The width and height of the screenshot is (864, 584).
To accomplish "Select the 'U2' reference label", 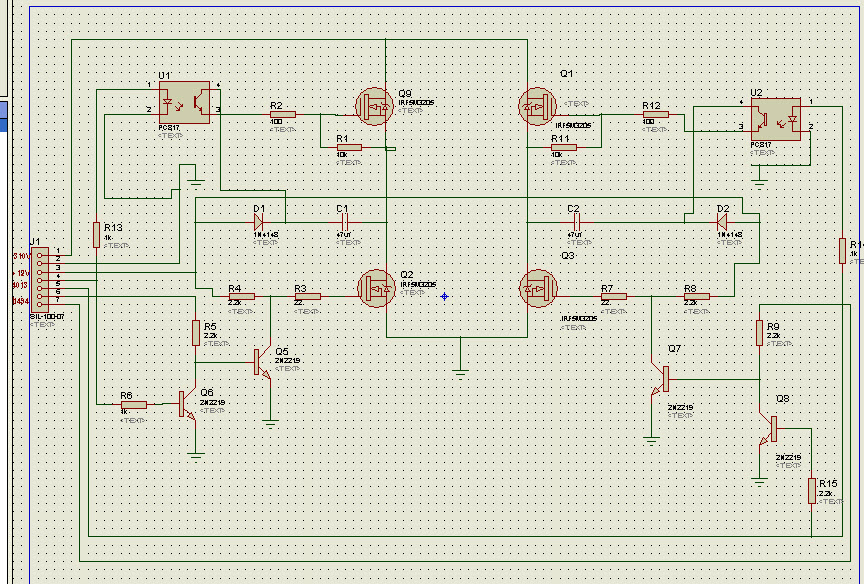I will [x=757, y=93].
